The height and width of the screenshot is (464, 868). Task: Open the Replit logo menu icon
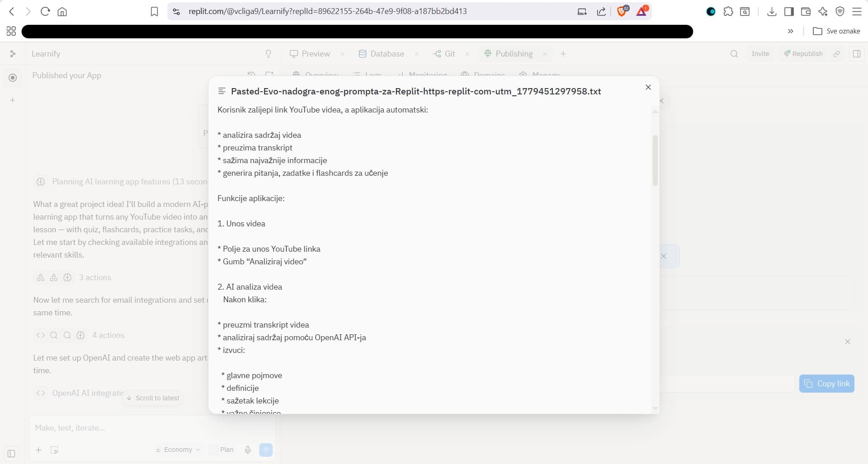13,54
